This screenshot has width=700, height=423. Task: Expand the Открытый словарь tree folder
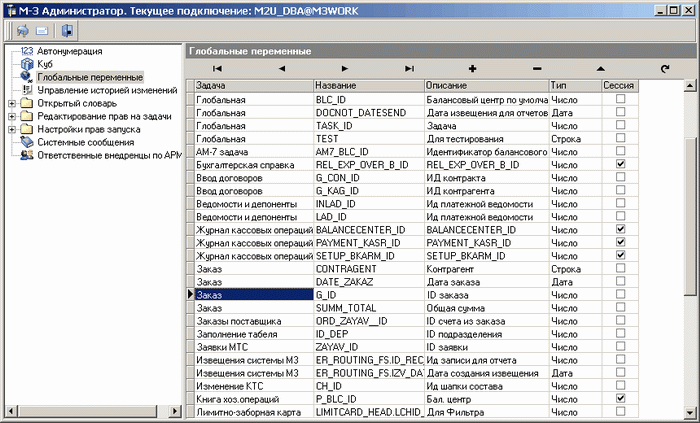click(x=11, y=103)
